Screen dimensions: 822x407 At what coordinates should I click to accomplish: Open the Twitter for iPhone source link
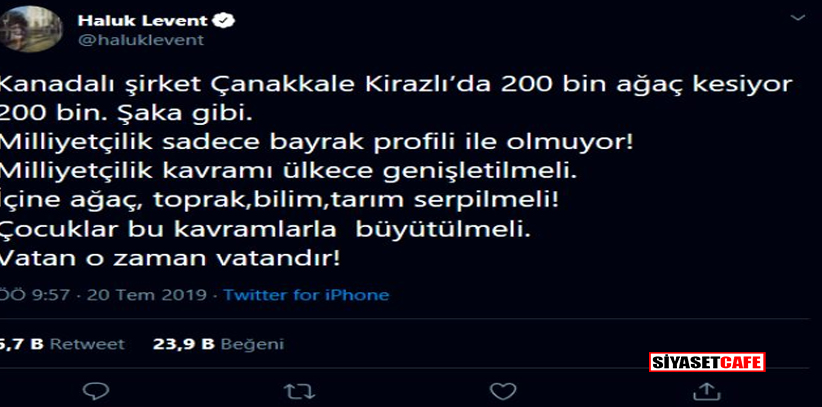[x=307, y=295]
